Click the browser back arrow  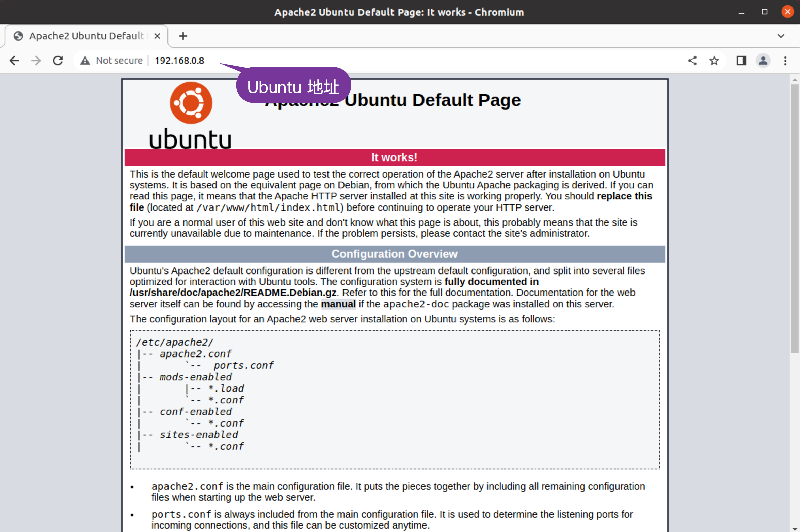click(14, 61)
